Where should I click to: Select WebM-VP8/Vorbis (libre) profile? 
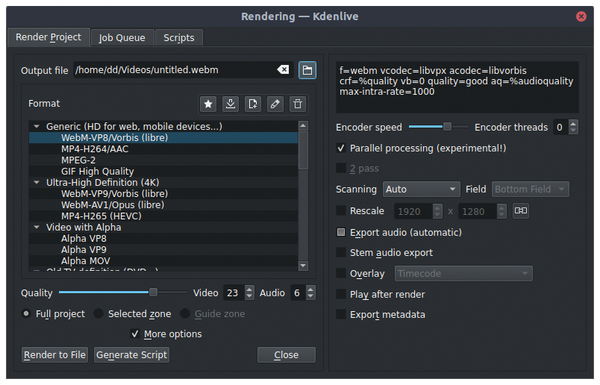163,138
